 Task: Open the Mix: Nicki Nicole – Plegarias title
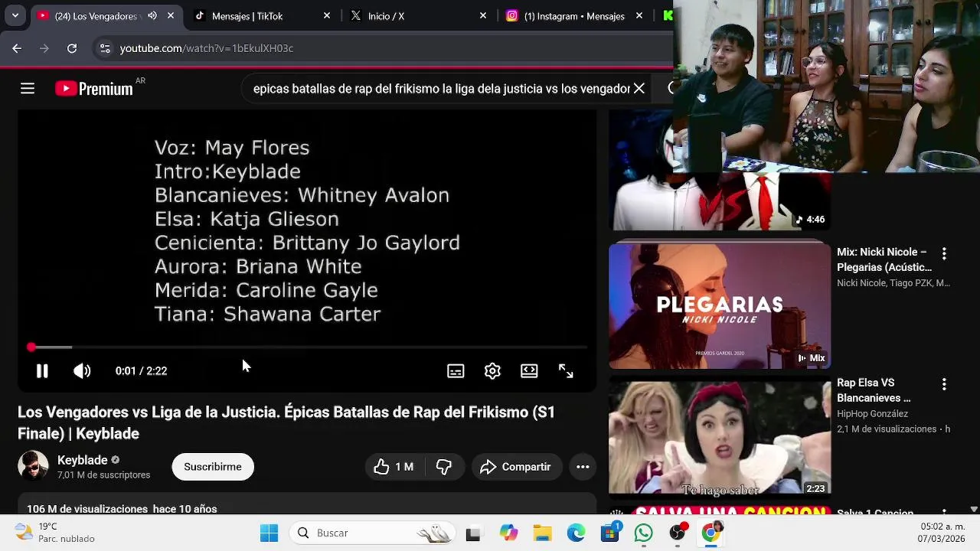pyautogui.click(x=884, y=259)
